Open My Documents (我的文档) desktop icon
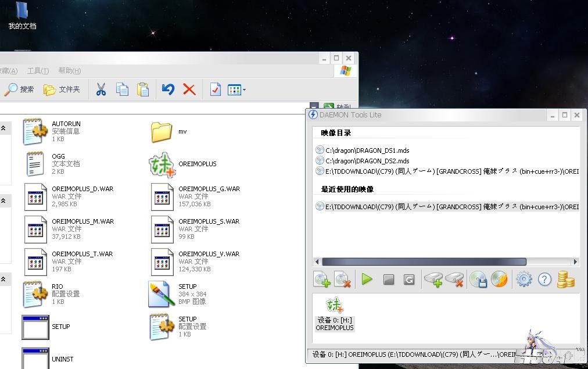Image resolution: width=588 pixels, height=369 pixels. point(22,16)
